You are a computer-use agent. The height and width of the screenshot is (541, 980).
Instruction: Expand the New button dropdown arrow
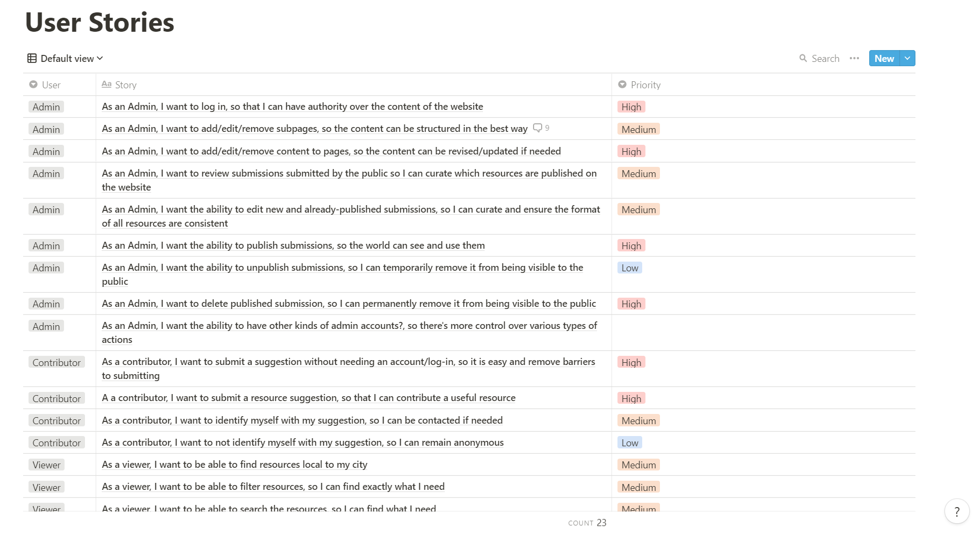point(907,58)
